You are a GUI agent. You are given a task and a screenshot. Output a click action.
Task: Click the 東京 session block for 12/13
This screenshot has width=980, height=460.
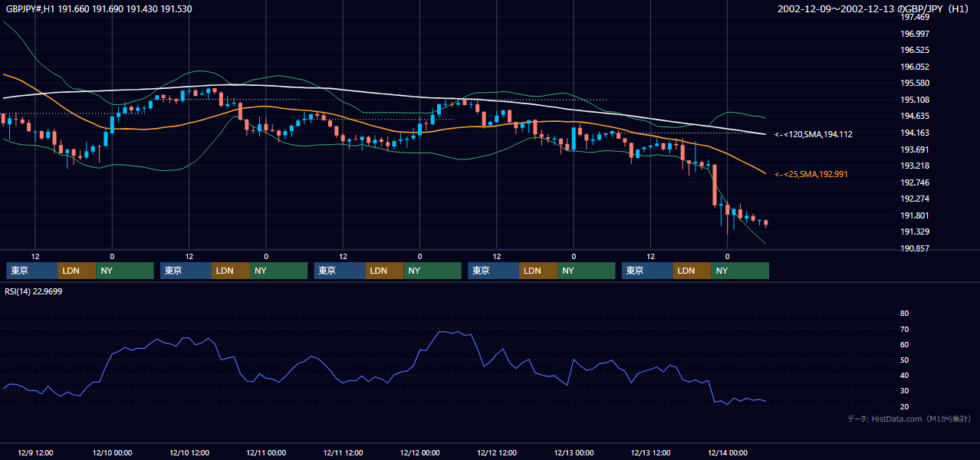(647, 271)
